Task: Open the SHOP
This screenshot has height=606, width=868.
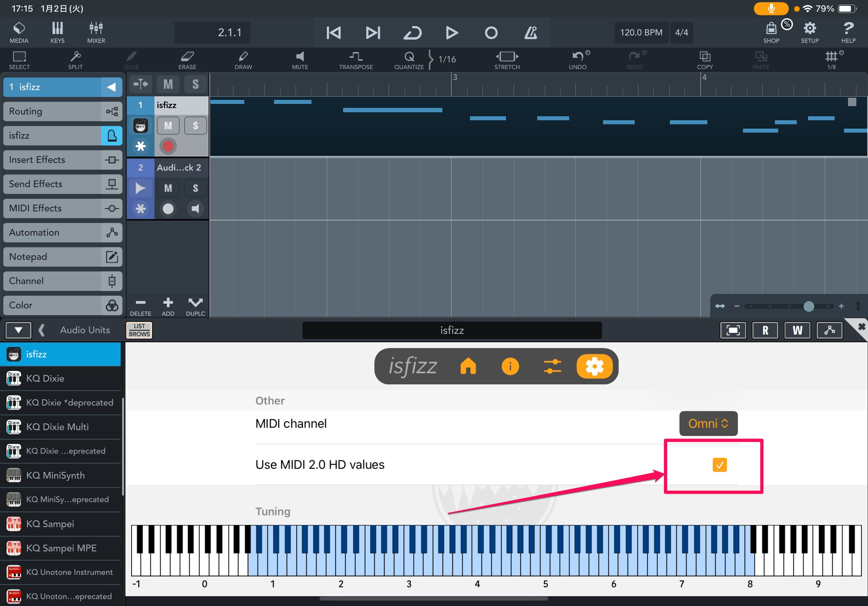Action: click(771, 32)
